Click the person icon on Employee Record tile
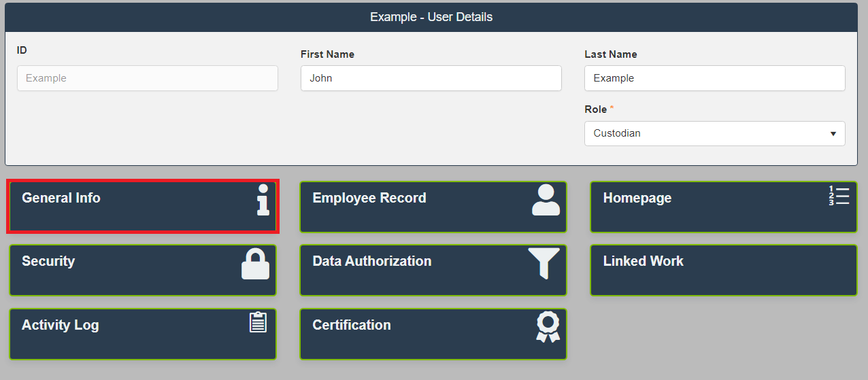The image size is (868, 380). tap(546, 200)
